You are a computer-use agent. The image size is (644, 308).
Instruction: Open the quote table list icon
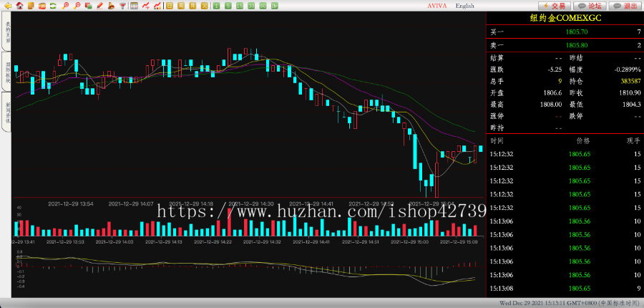pyautogui.click(x=134, y=6)
